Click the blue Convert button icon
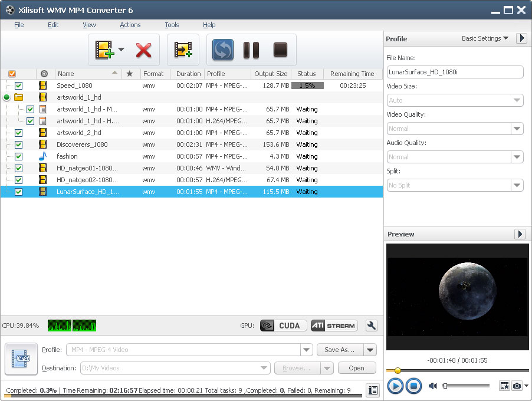Image resolution: width=532 pixels, height=401 pixels. coord(223,50)
